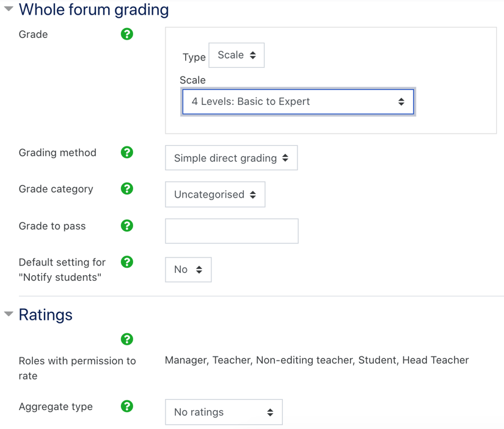The width and height of the screenshot is (504, 429).
Task: Open the Notify students default dropdown
Action: click(x=188, y=269)
